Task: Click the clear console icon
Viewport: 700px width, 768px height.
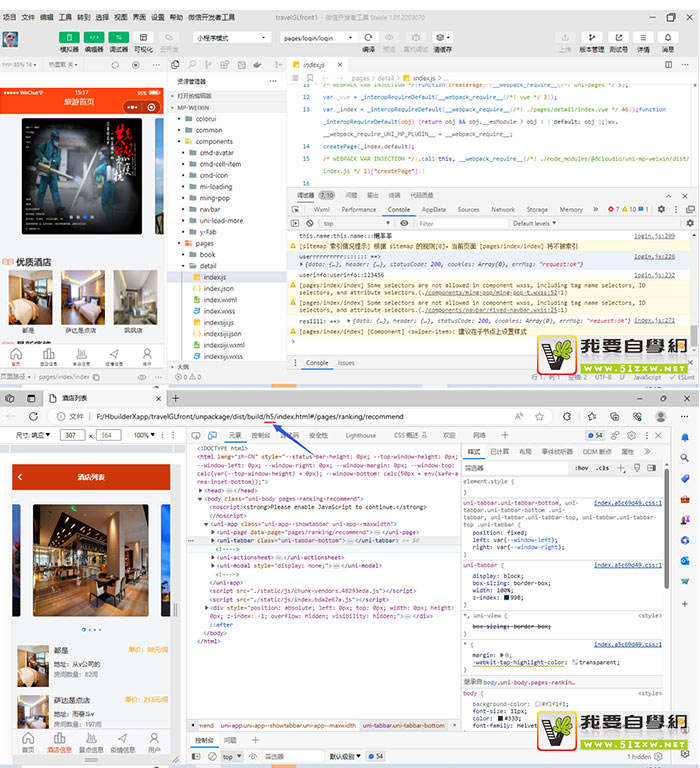Action: 310,223
